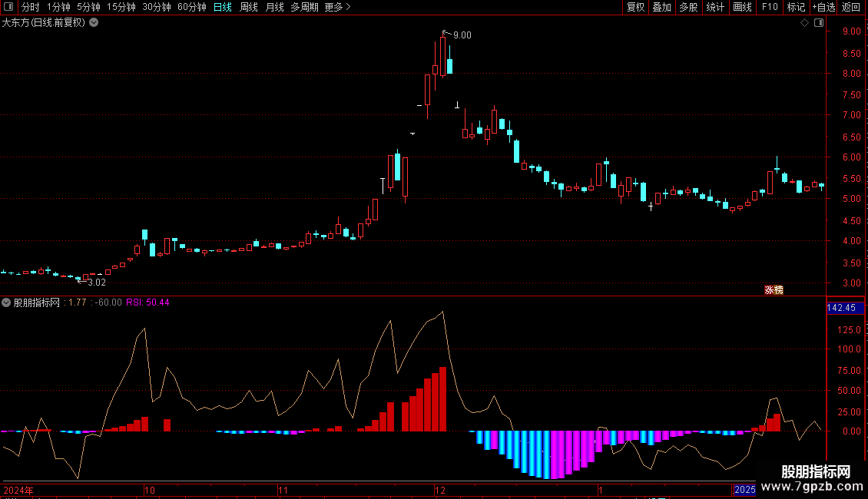Click the RSI: 50.44 readout
This screenshot has height=499, width=868.
[x=147, y=302]
